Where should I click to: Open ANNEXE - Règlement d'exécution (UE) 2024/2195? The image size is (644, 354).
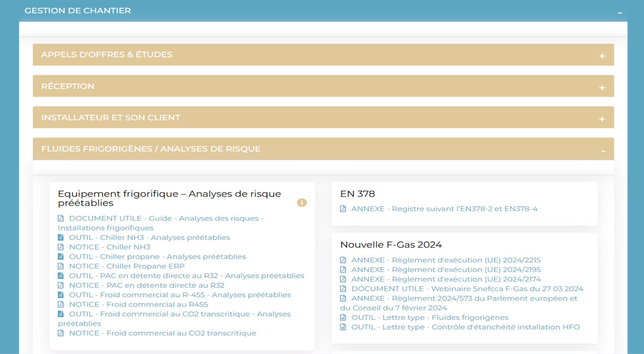[x=446, y=270]
